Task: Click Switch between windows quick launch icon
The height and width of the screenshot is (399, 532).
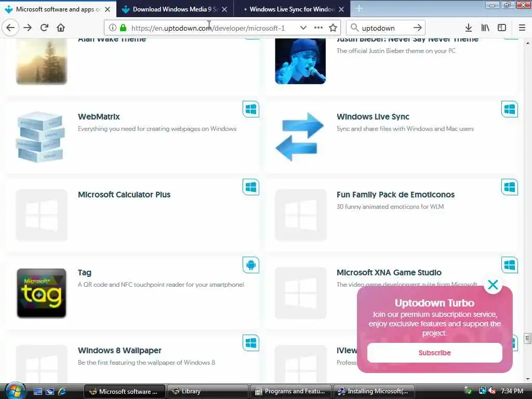Action: [50, 392]
